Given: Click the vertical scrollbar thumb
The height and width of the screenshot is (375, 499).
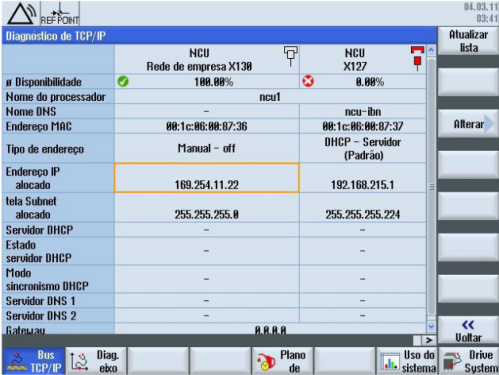Looking at the screenshot, I should coord(431,187).
